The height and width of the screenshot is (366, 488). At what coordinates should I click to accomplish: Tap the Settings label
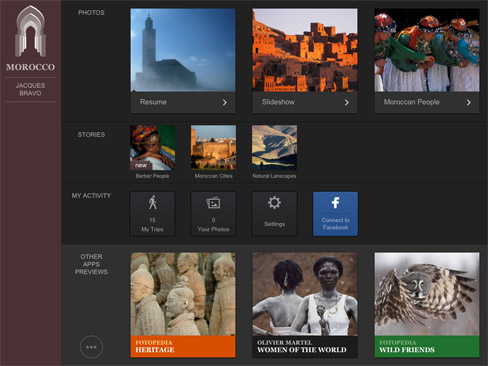(274, 224)
